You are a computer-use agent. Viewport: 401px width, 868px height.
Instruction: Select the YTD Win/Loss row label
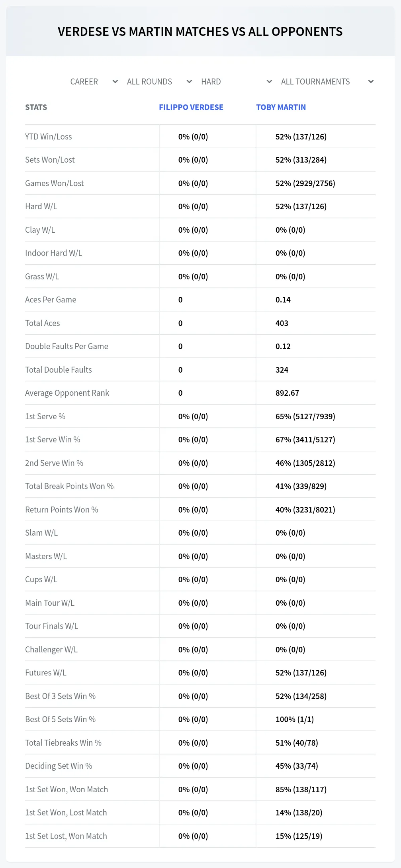[49, 137]
